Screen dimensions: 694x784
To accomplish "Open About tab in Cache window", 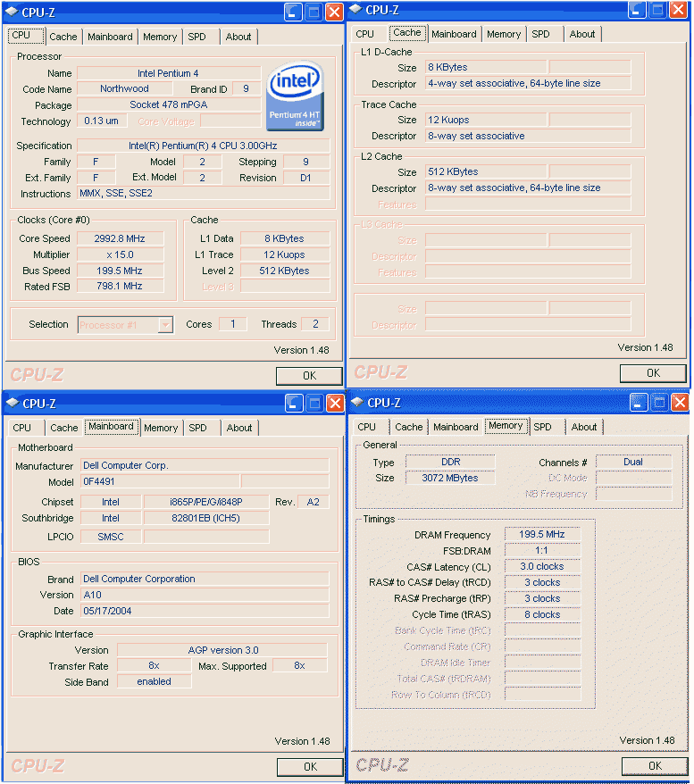I will pyautogui.click(x=582, y=34).
